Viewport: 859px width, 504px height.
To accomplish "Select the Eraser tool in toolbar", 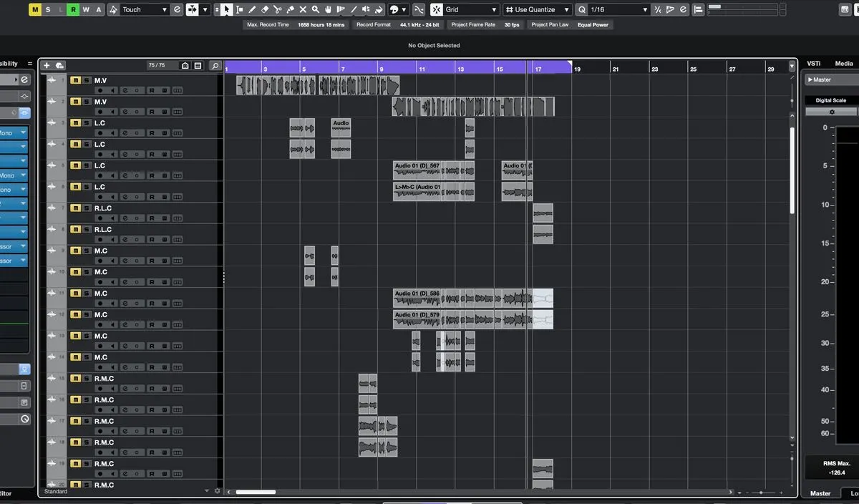I will (x=264, y=9).
